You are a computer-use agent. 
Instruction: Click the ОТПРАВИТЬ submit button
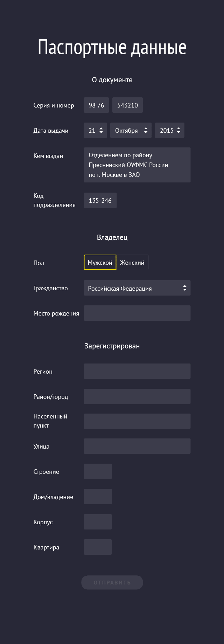[112, 582]
